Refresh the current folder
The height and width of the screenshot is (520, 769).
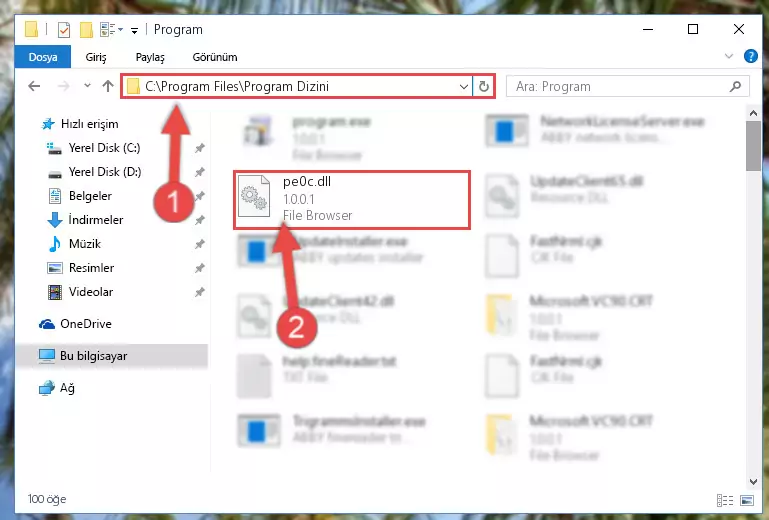click(x=484, y=87)
